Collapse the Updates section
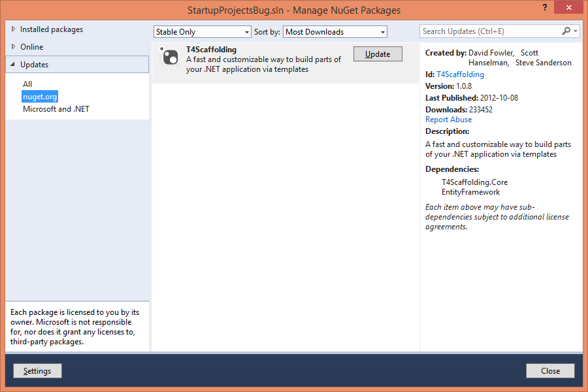 tap(13, 64)
